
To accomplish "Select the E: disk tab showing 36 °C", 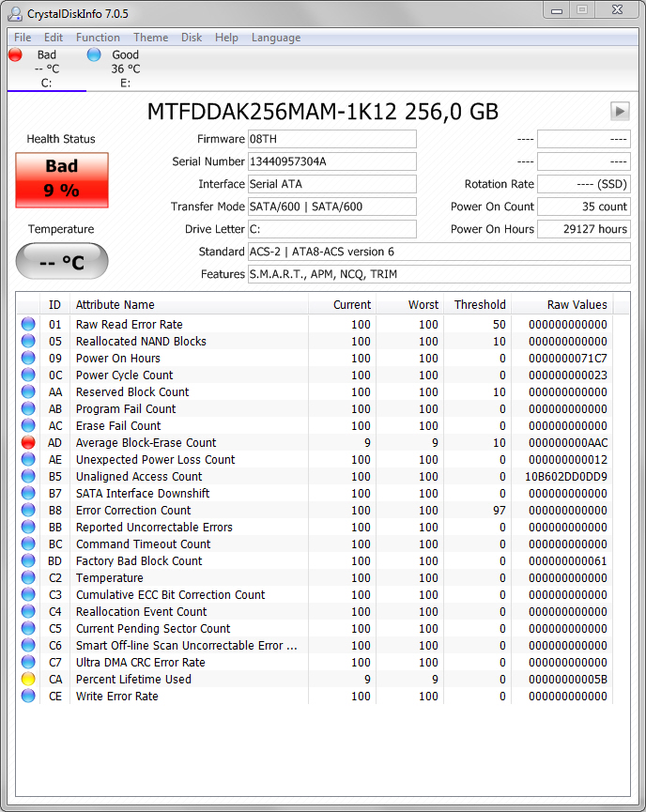I will point(126,69).
